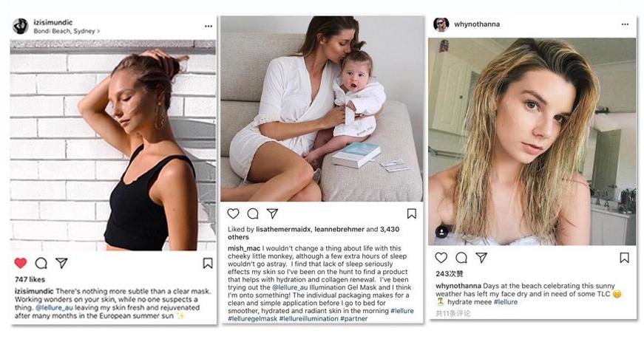
Task: Save the mish_mac post with bookmark
Action: point(412,213)
